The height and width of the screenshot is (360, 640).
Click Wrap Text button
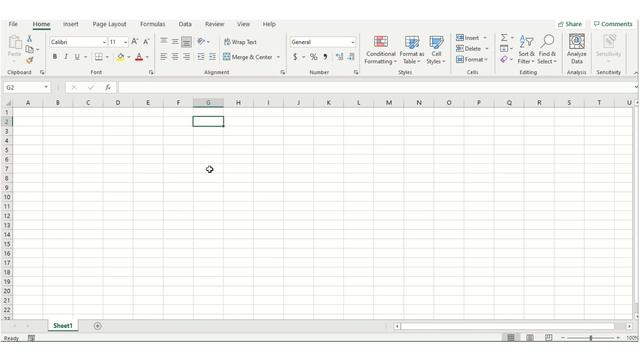[240, 42]
